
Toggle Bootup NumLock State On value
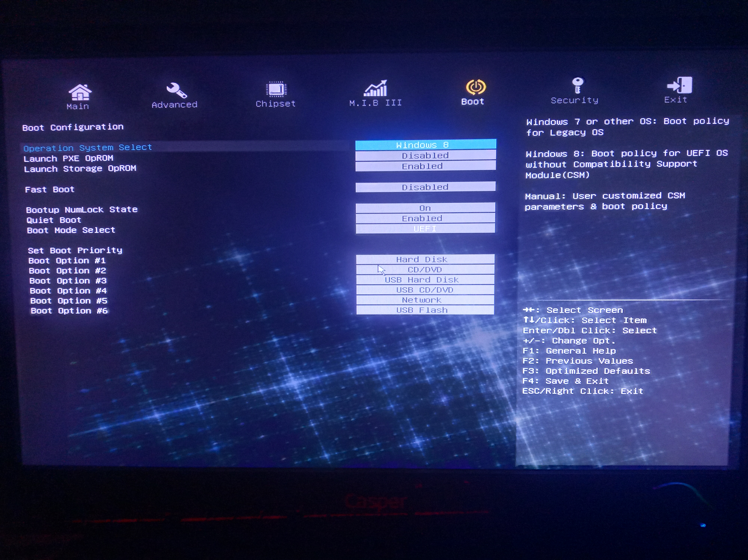coord(425,208)
